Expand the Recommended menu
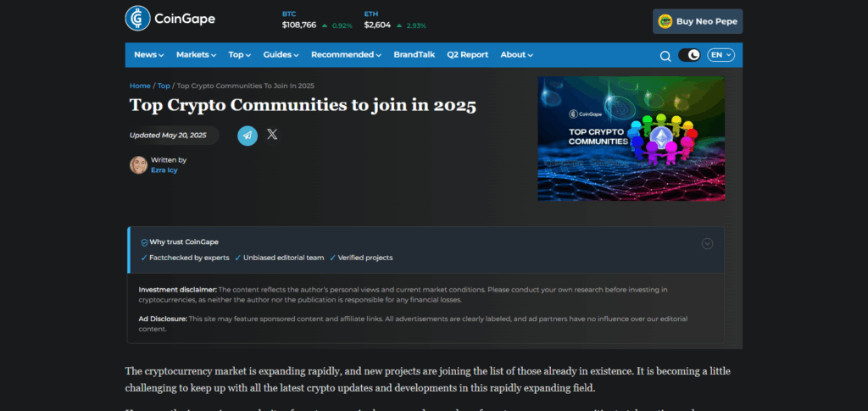Screen dimensions: 868x411 pos(346,55)
